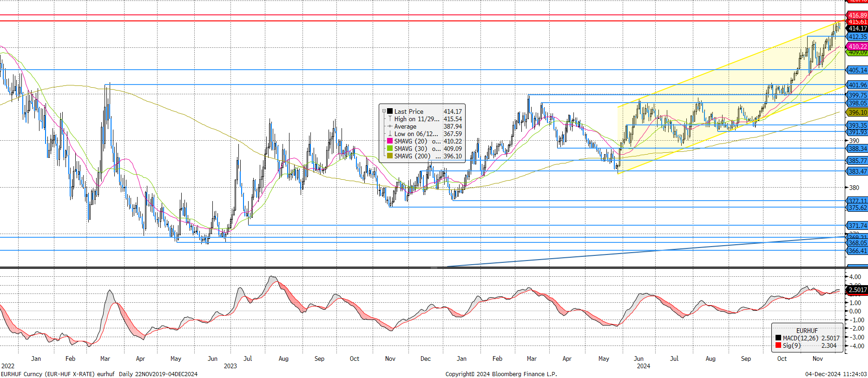The height and width of the screenshot is (378, 868).
Task: Click the blue 385.77 level tag
Action: pos(857,161)
